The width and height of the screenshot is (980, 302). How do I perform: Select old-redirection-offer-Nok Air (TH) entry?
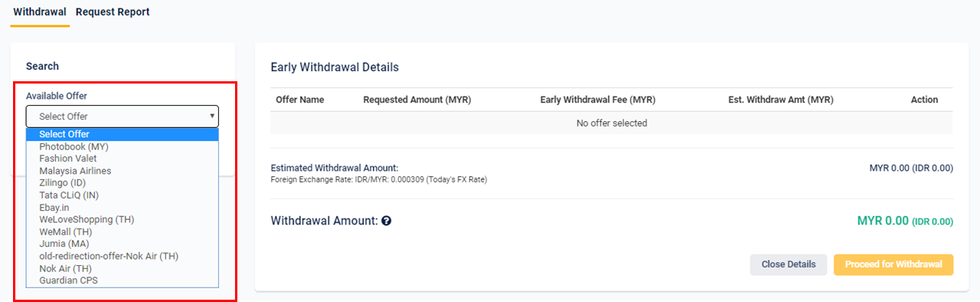coord(122,256)
